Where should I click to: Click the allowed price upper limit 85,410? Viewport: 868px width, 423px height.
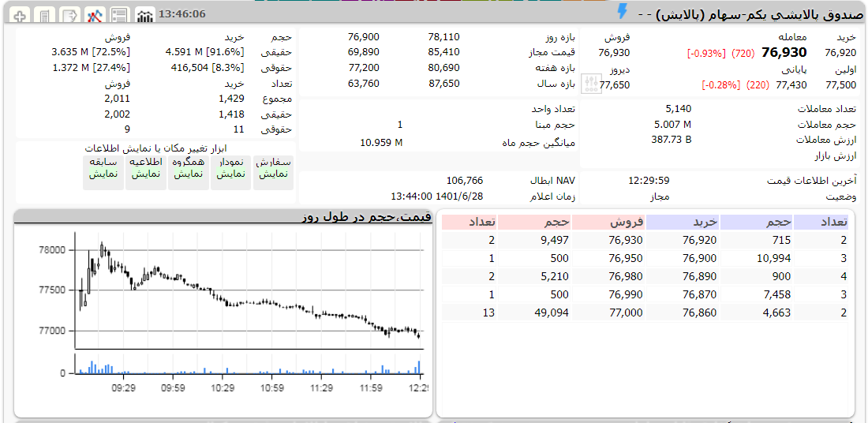point(443,53)
